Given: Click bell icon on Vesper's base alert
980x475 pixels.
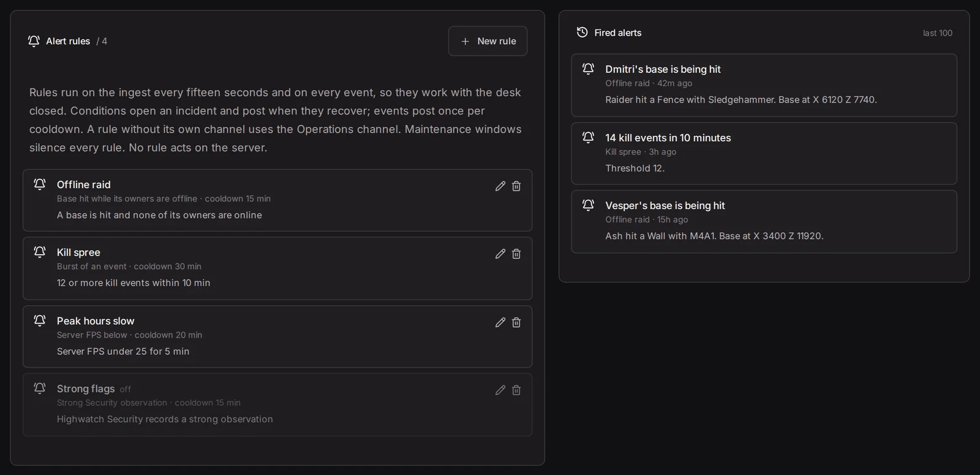Looking at the screenshot, I should point(588,205).
